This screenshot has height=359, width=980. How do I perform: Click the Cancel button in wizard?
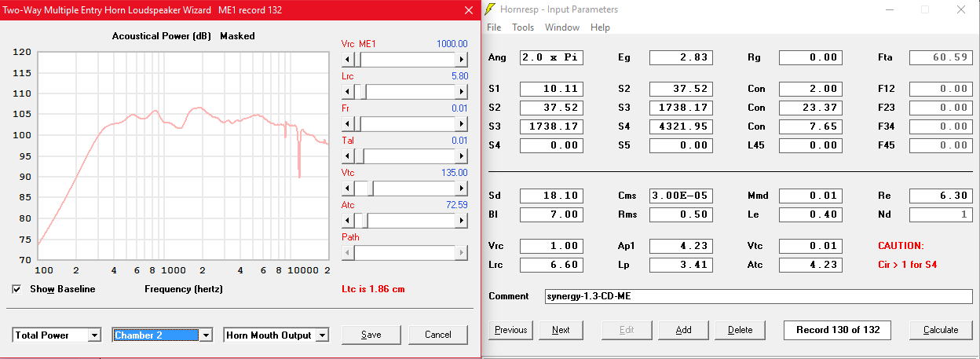click(437, 335)
